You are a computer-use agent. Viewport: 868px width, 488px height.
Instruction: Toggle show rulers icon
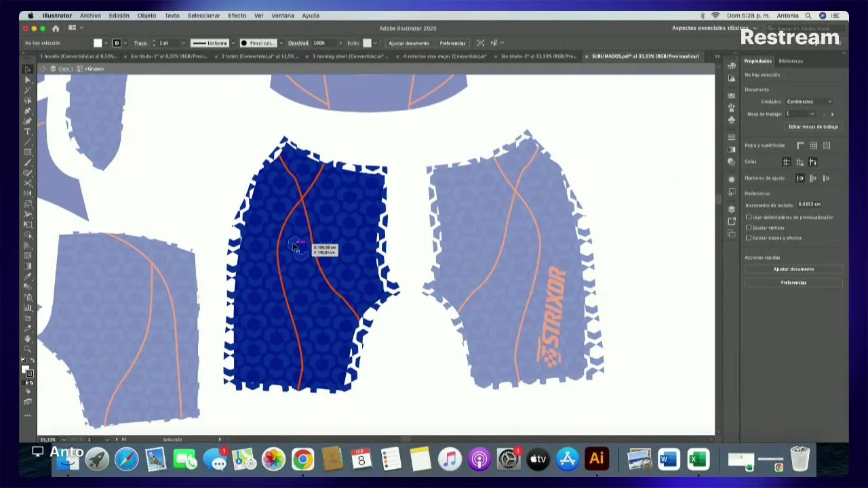(x=801, y=145)
